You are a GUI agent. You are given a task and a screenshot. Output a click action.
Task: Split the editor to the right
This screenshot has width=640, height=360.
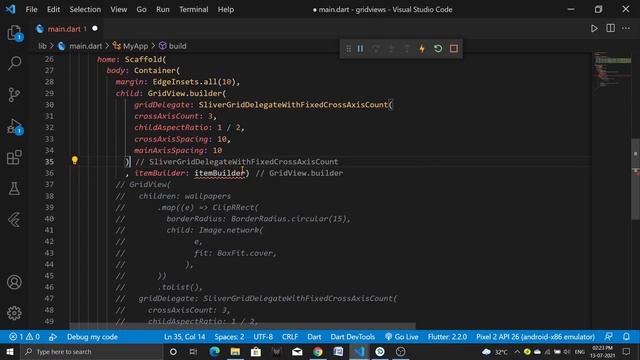pos(610,28)
